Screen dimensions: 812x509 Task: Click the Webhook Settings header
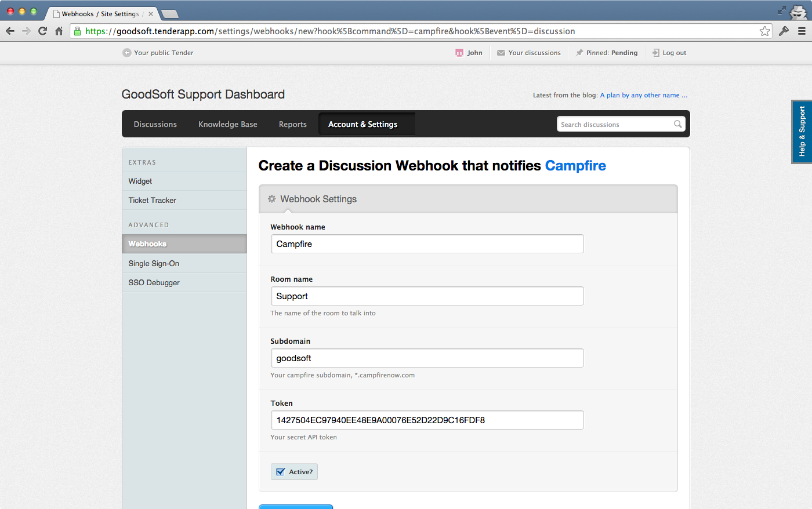pyautogui.click(x=468, y=199)
